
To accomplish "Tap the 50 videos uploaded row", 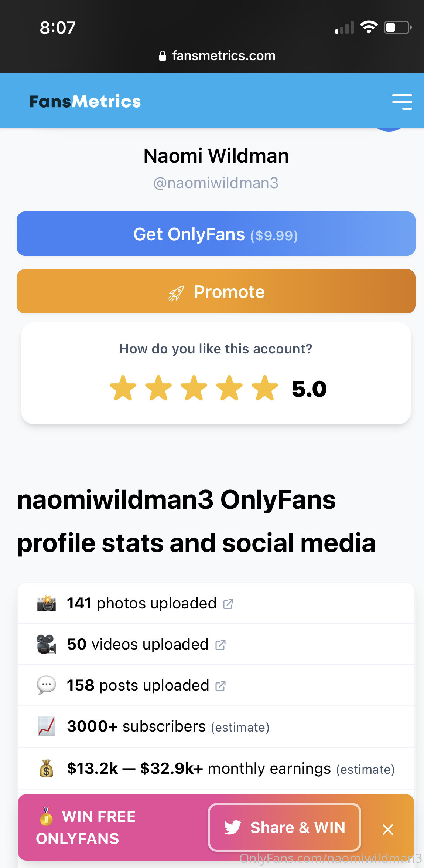I will pos(137,644).
